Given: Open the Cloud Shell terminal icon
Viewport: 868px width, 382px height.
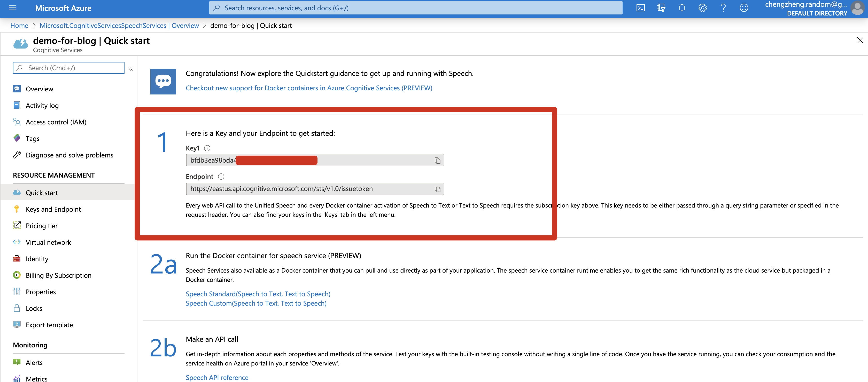Looking at the screenshot, I should tap(640, 8).
